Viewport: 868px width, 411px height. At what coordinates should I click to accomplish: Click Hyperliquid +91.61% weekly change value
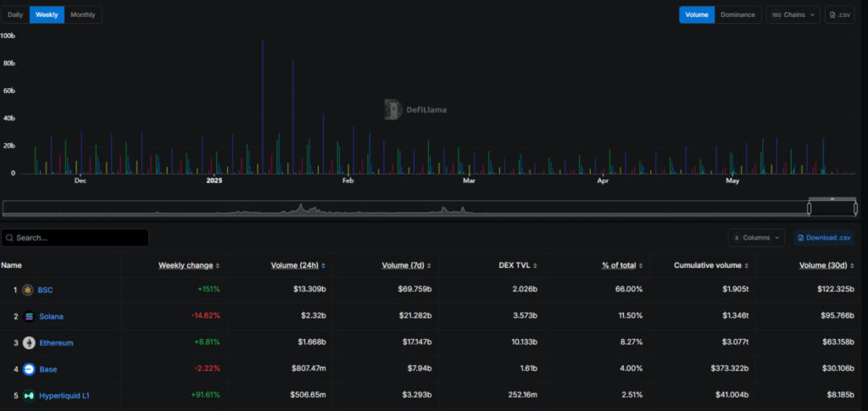click(x=205, y=396)
